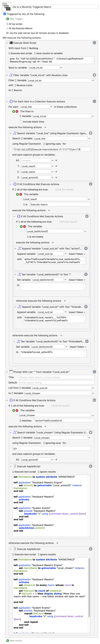Viewport: 100px width, 644px height.
Task: Click green plus above the Local_chosen condition
Action: pos(14,410)
